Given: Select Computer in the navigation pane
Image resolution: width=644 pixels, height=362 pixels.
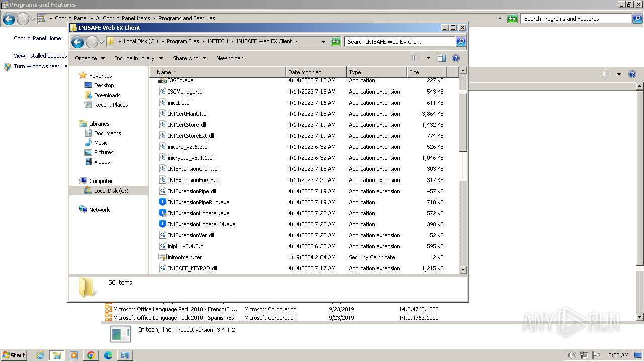Looking at the screenshot, I should tap(101, 181).
